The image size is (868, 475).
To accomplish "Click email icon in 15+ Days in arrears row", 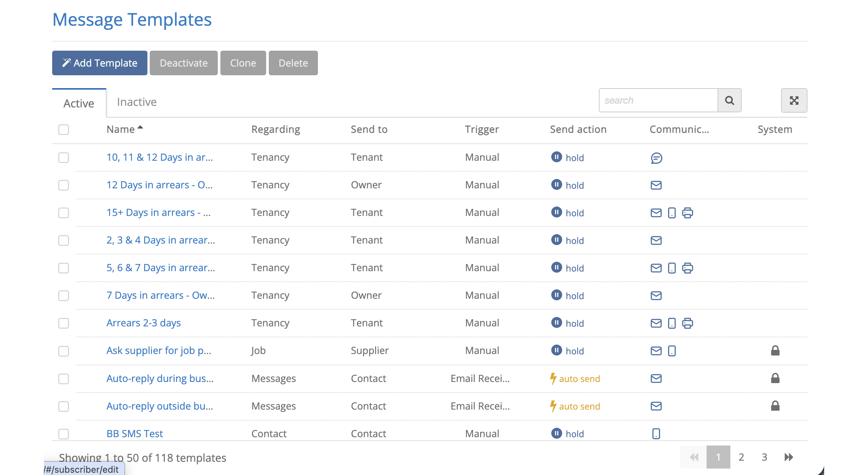I will pos(656,213).
